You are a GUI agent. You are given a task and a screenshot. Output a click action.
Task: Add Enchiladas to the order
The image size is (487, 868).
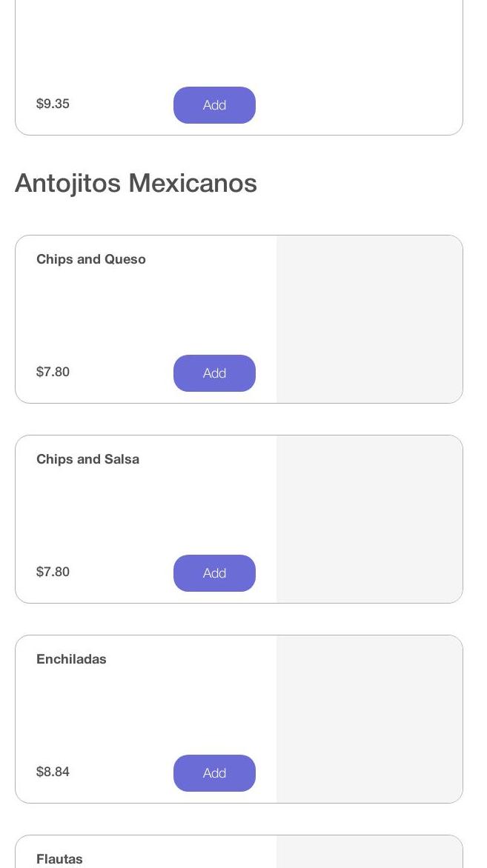214,773
